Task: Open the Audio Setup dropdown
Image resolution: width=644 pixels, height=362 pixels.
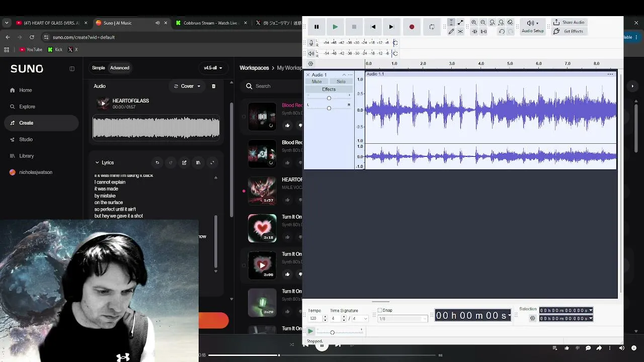Action: (532, 27)
